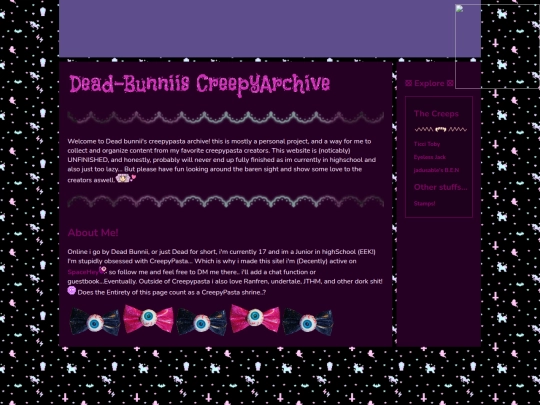Viewport: 540px width, 405px height.
Task: Open the jadusable's B.E.N page link
Action: click(x=436, y=170)
